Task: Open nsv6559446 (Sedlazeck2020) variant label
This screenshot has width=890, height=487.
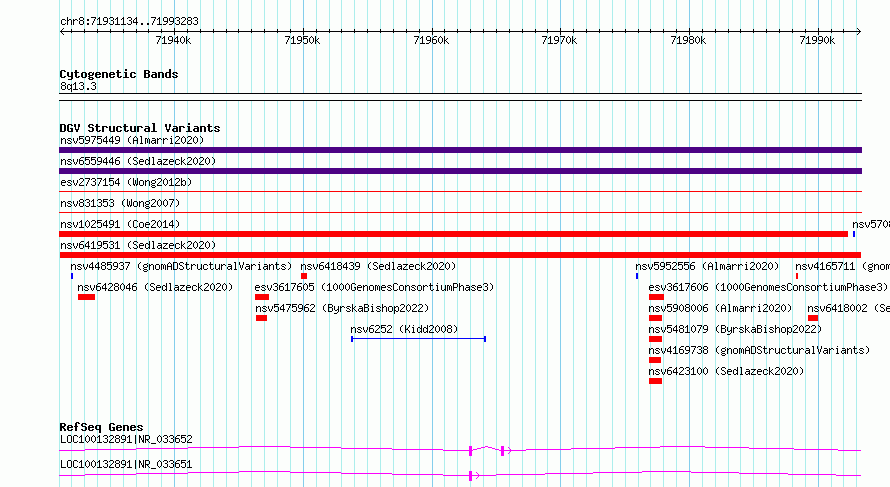Action: 138,161
